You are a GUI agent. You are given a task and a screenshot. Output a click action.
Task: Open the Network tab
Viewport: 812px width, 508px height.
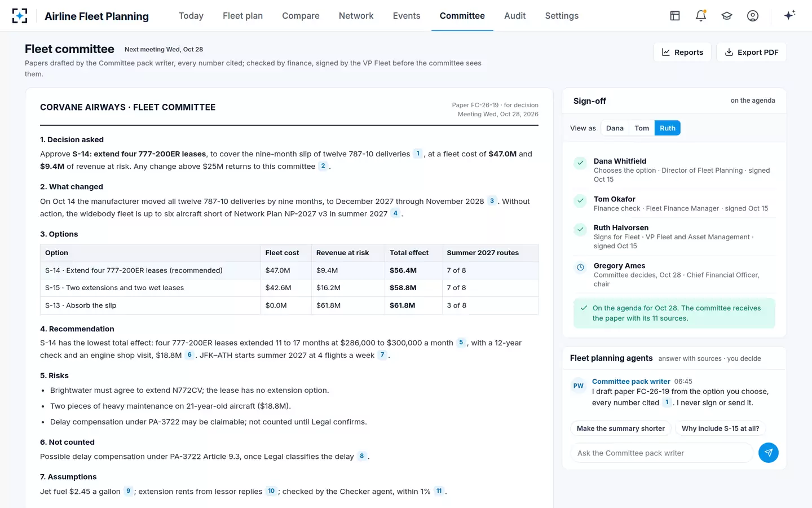356,16
